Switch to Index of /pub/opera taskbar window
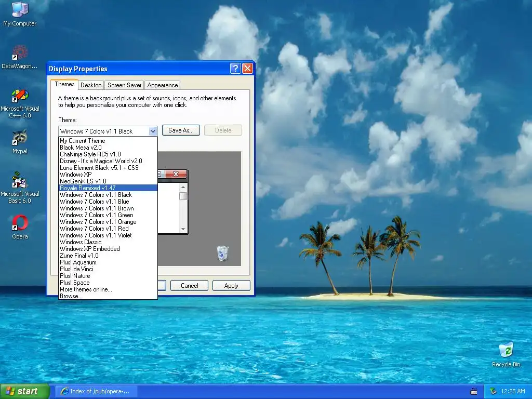The height and width of the screenshot is (399, 532). coord(97,391)
